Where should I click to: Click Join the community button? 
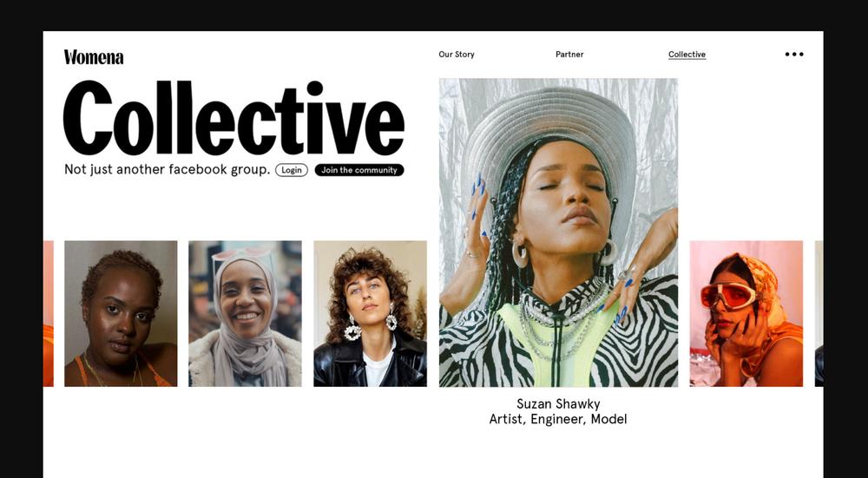[359, 170]
